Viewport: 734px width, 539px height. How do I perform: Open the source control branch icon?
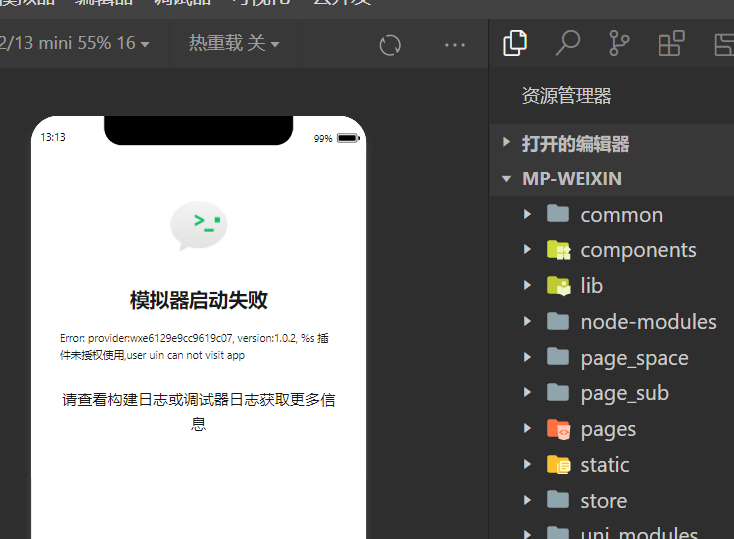tap(619, 43)
